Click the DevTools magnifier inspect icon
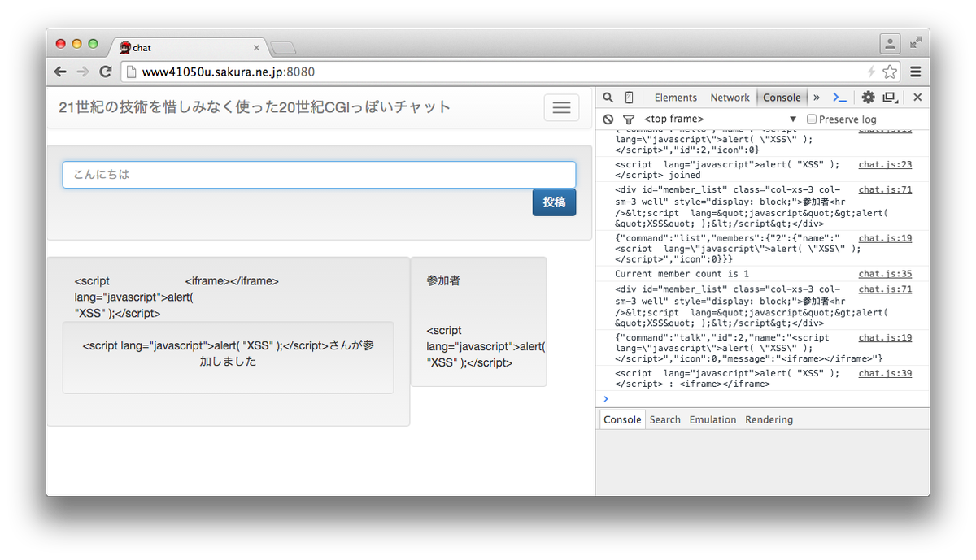This screenshot has width=976, height=560. pos(608,98)
